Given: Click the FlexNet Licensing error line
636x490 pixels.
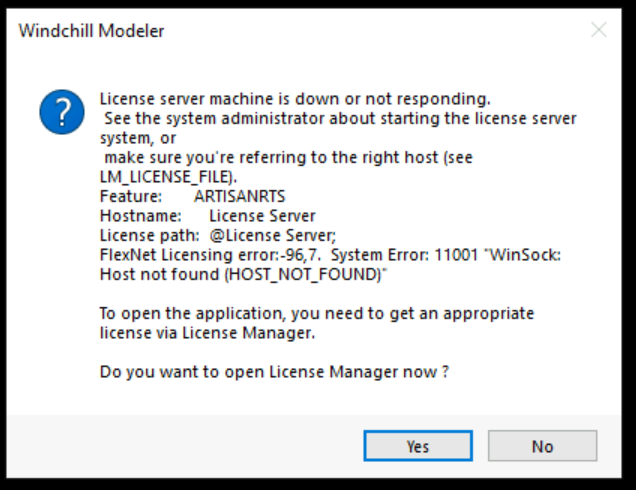Looking at the screenshot, I should click(330, 255).
